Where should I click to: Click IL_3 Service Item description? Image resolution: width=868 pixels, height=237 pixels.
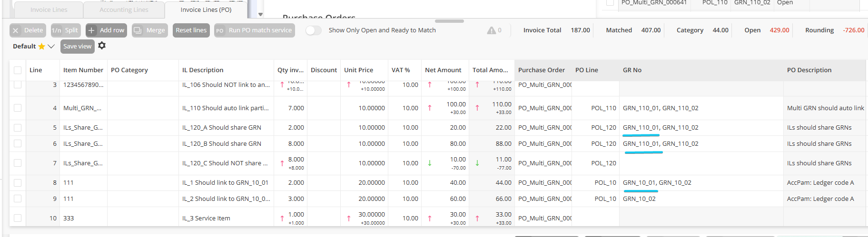(x=206, y=218)
